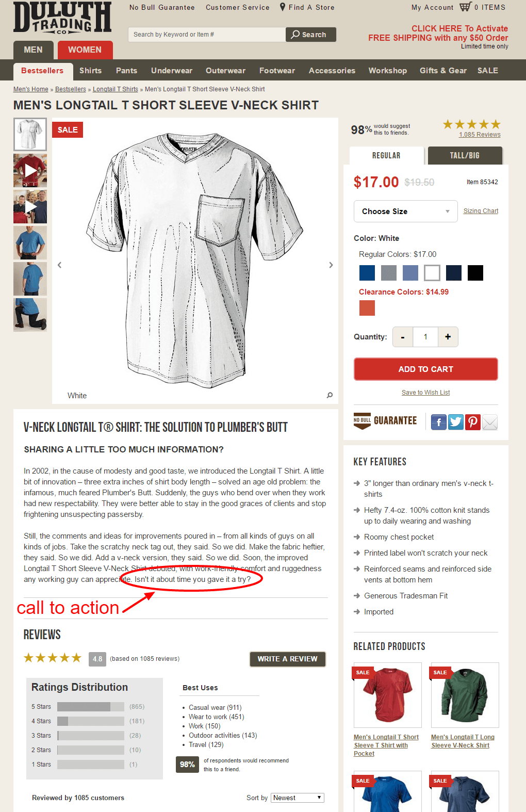Select the clearance orange color swatch
Screen dimensions: 526x812
coord(367,308)
